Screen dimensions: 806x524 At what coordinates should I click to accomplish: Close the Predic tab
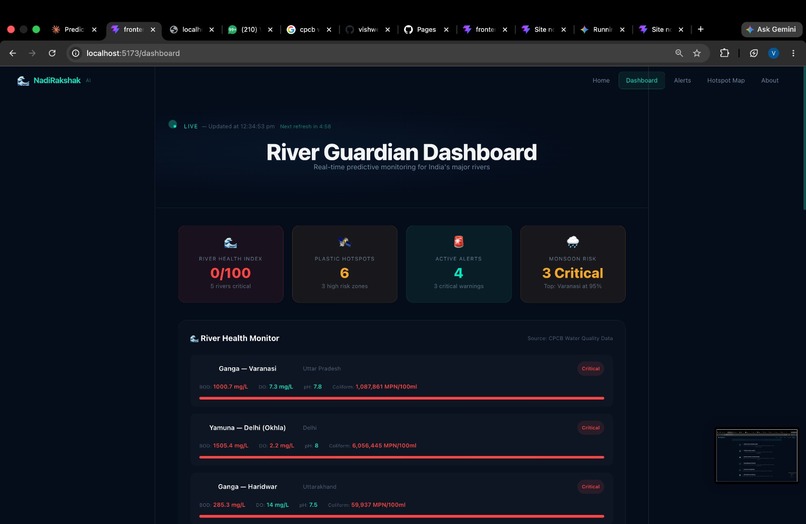(94, 30)
